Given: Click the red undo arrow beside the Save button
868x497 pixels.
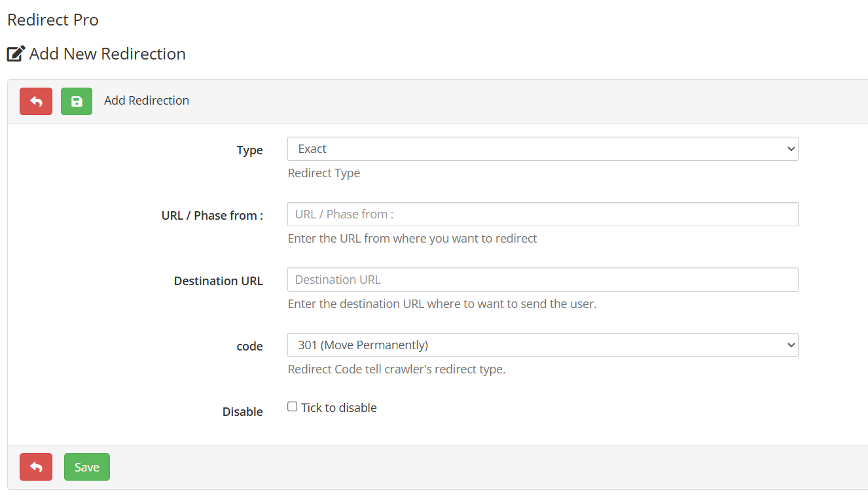Looking at the screenshot, I should pos(36,467).
